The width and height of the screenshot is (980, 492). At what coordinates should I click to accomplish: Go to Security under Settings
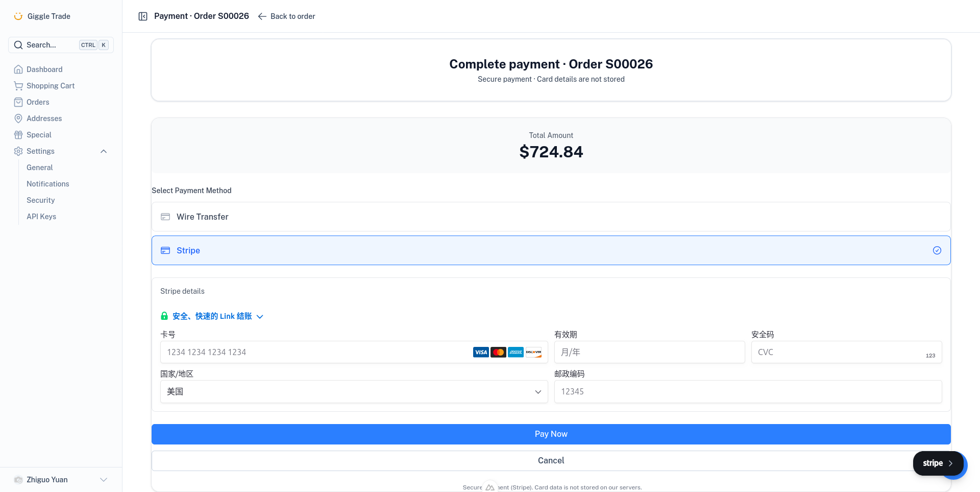[x=40, y=200]
